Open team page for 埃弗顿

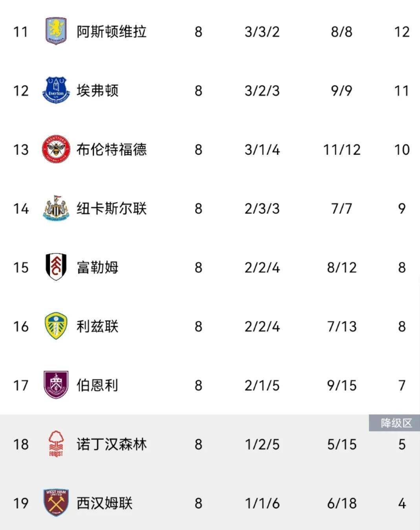click(97, 90)
